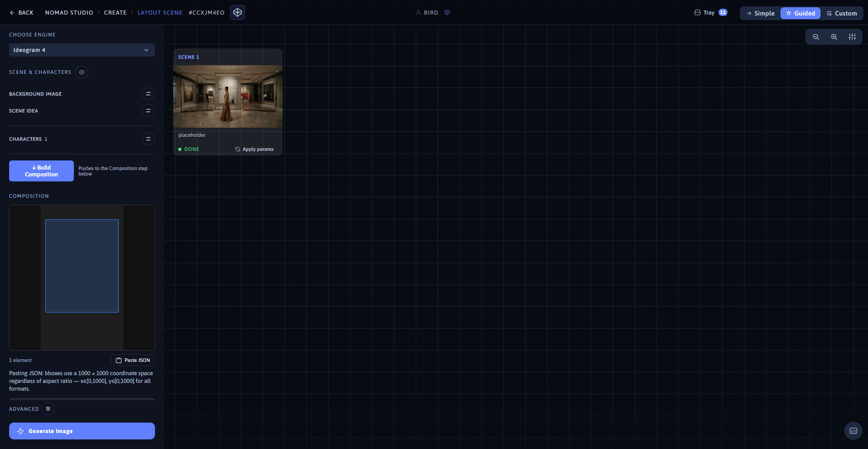
Task: Open the Advanced options toggle
Action: 48,409
